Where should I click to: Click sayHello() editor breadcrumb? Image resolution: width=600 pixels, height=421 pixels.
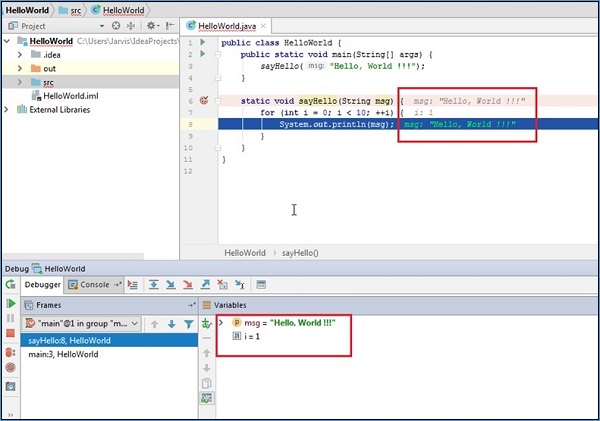300,253
